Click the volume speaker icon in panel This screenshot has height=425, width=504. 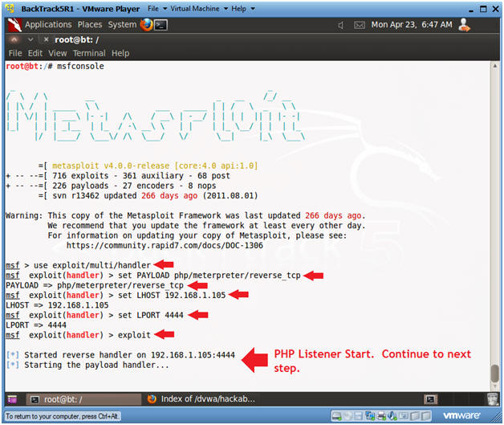coord(341,25)
